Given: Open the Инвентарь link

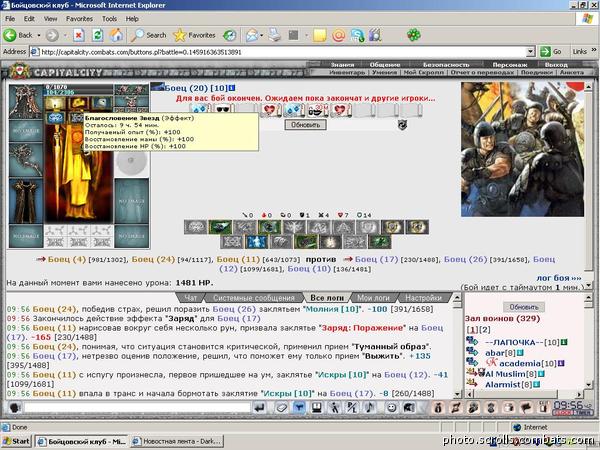Looking at the screenshot, I should click(347, 72).
